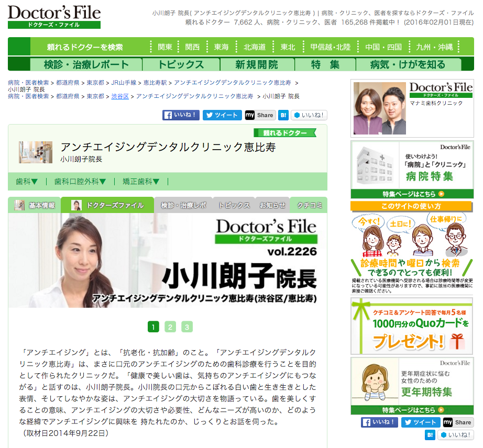The height and width of the screenshot is (448, 483).
Task: Open トピックス in main navigation
Action: (181, 64)
